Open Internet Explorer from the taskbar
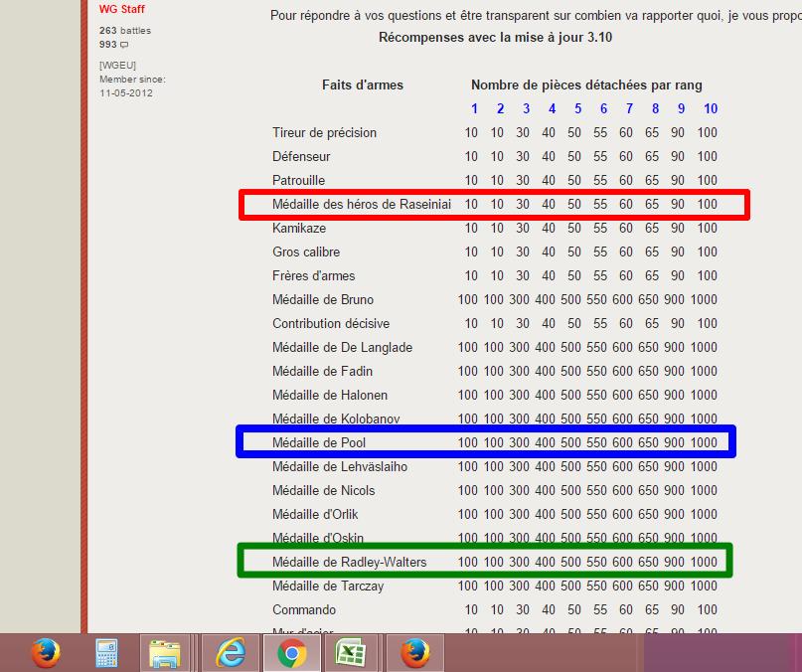This screenshot has height=672, width=802. click(x=231, y=653)
